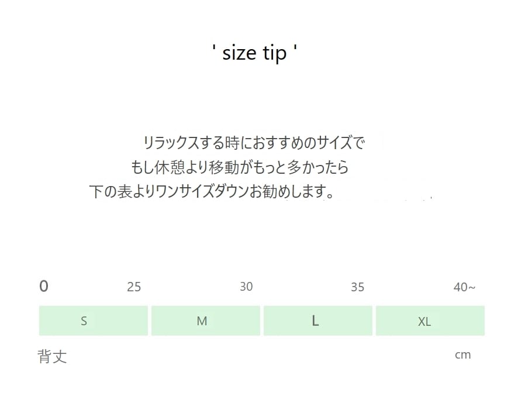
Task: Click the 35 scale label
Action: [x=357, y=287]
